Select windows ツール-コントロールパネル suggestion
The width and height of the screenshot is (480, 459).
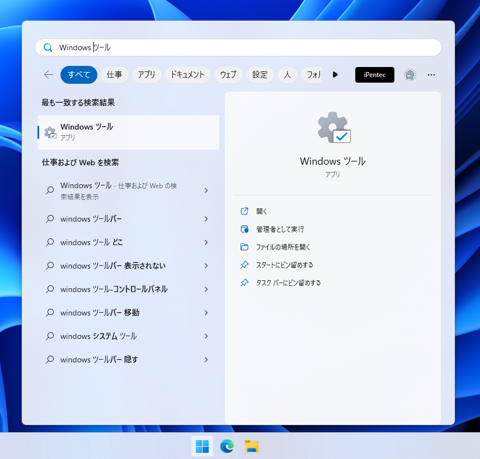[114, 289]
